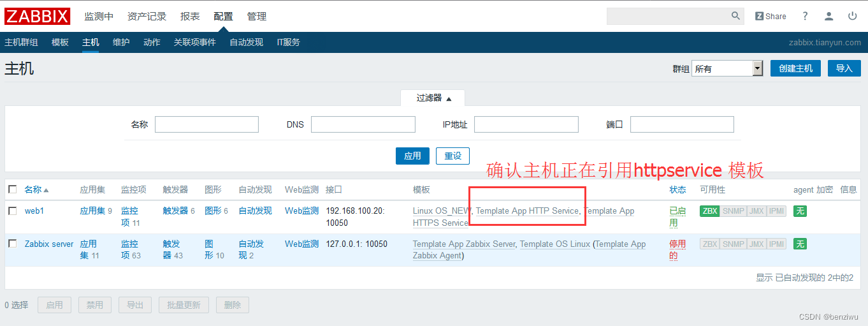Toggle Zabbix server status 停用的

pyautogui.click(x=677, y=249)
